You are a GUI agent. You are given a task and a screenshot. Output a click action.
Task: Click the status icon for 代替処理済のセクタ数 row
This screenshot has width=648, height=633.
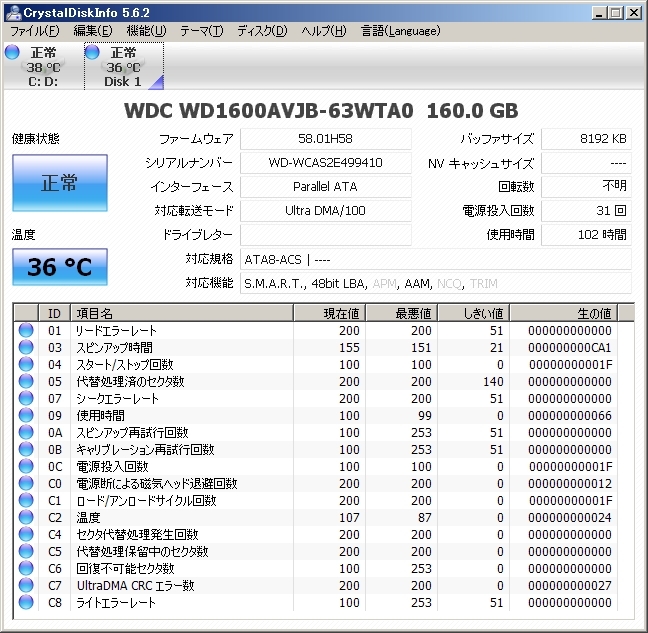26,381
